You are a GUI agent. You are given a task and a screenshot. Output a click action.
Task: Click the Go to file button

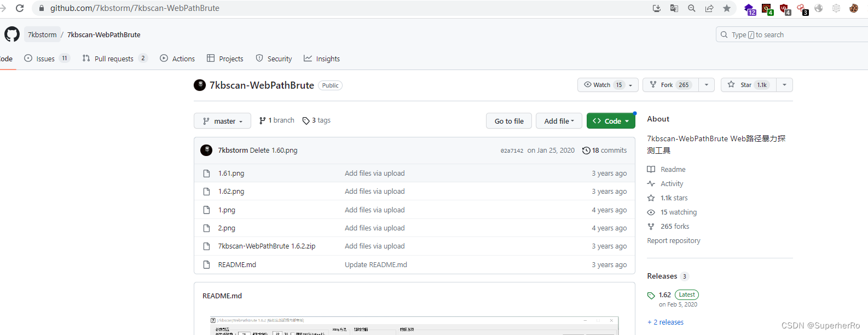(x=509, y=121)
